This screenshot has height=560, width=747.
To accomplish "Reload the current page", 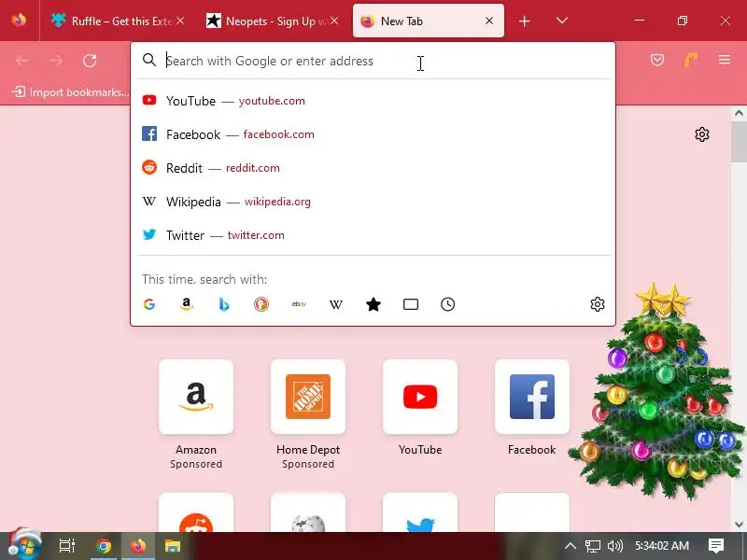I will 90,61.
